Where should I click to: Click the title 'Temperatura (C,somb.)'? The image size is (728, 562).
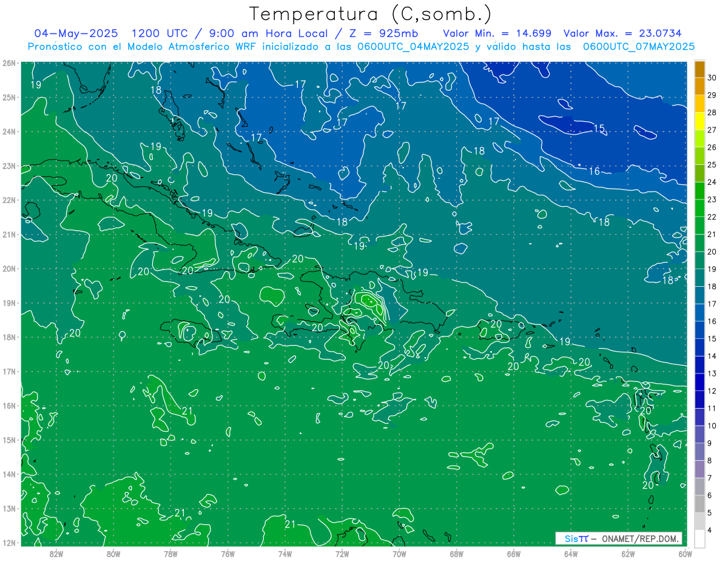click(x=370, y=15)
